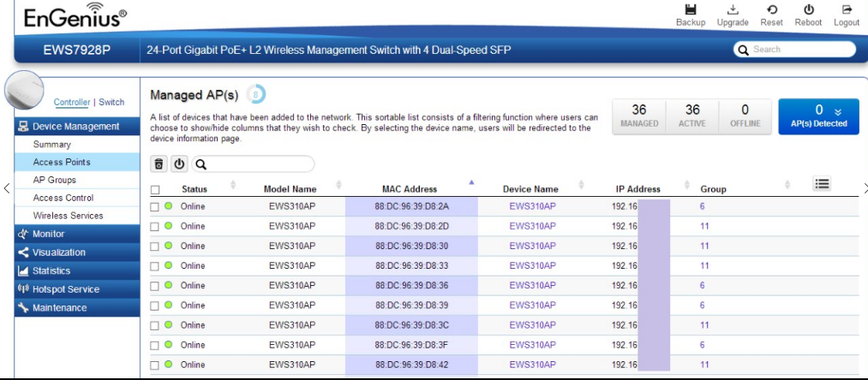Click the Monitor icon in sidebar
This screenshot has width=868, height=380.
(23, 234)
